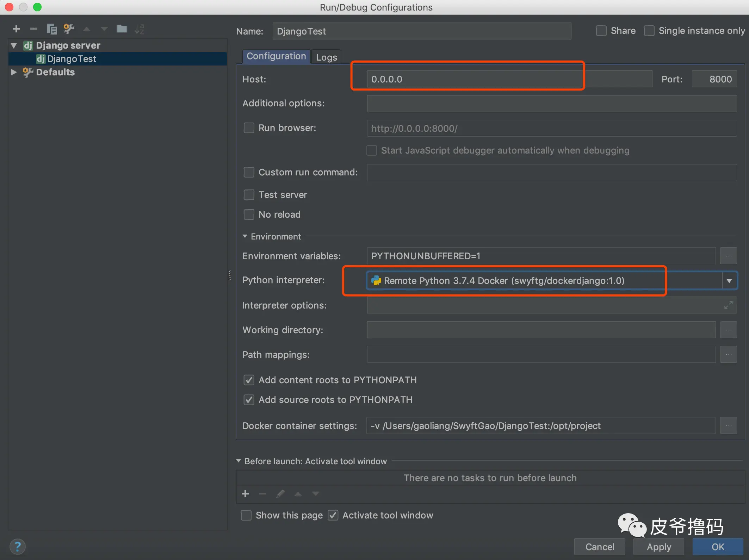This screenshot has height=560, width=749.
Task: Switch to the Logs tab
Action: click(326, 57)
